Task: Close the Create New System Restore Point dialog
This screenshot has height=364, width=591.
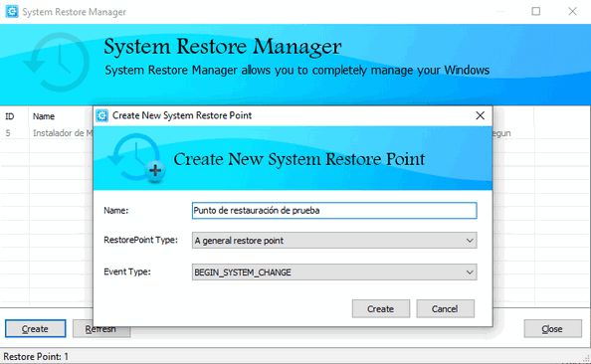Action: 480,115
